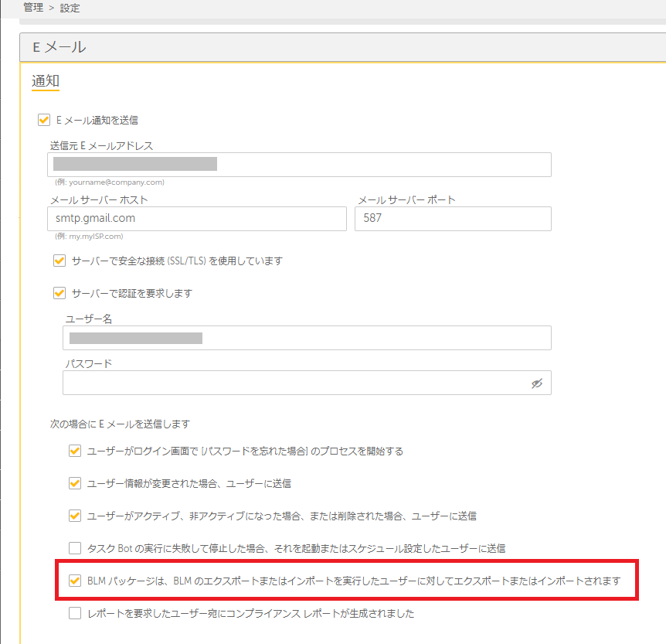666x644 pixels.
Task: Click the メール サーバー ホスト field with smtp.gmail.com
Action: (197, 219)
